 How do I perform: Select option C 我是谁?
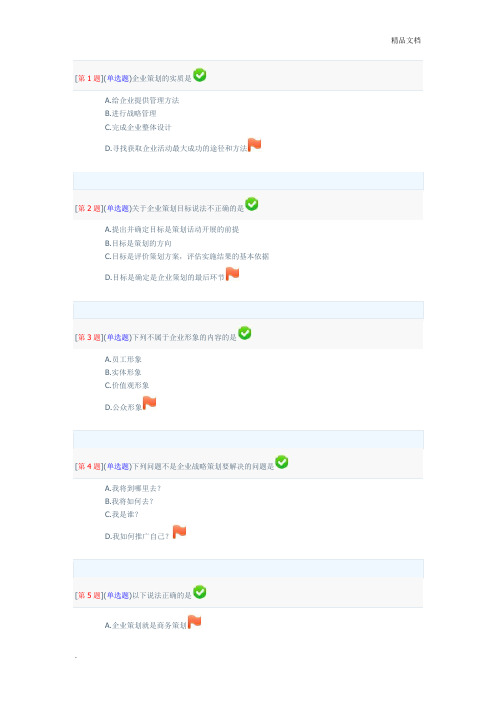click(x=121, y=514)
